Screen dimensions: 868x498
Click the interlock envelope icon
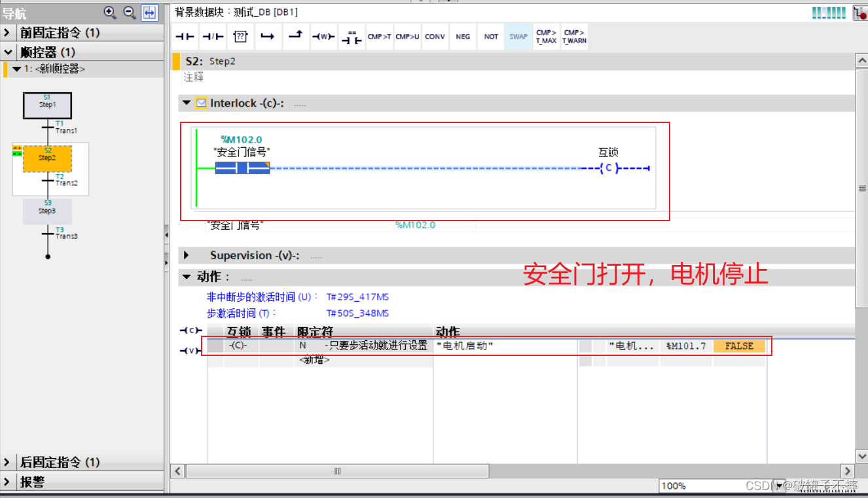coord(202,103)
